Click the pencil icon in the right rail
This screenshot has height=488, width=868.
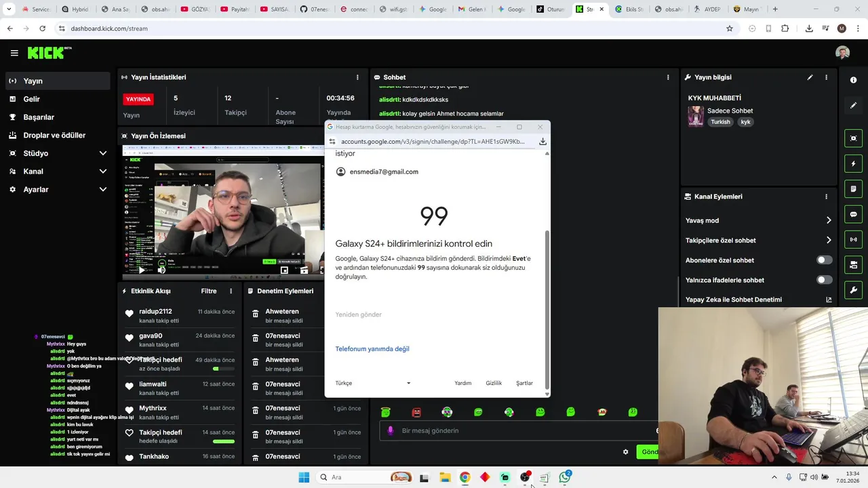pos(853,106)
